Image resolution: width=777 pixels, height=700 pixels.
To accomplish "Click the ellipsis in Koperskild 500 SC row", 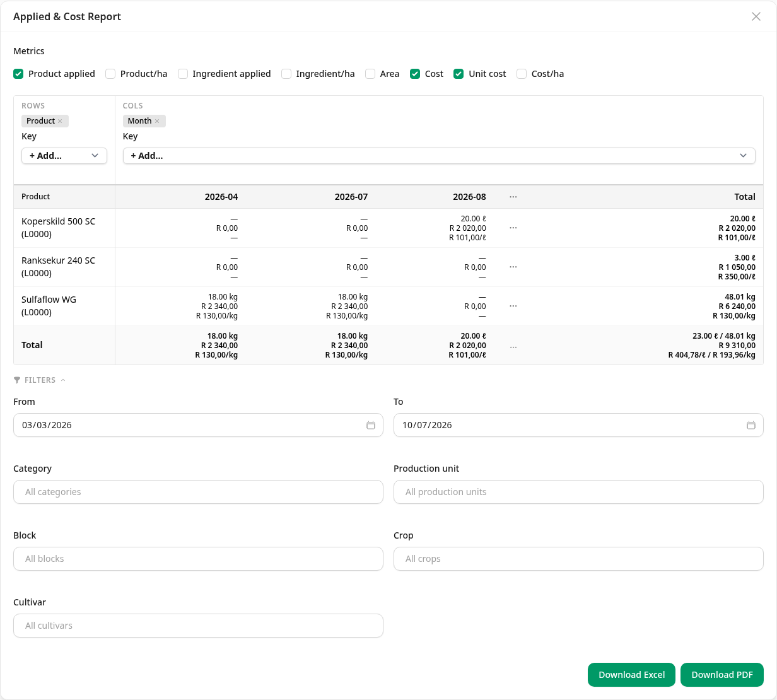I will click(x=513, y=228).
